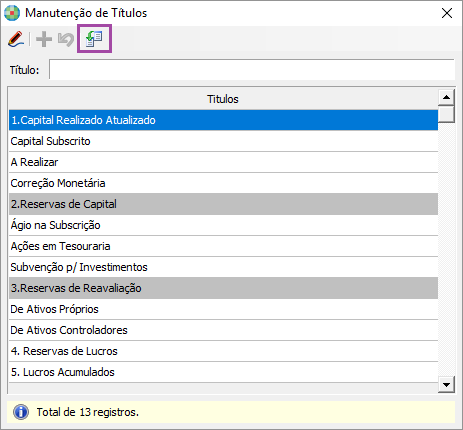Image resolution: width=463 pixels, height=430 pixels.
Task: Click the plus icon to add title
Action: click(x=44, y=39)
